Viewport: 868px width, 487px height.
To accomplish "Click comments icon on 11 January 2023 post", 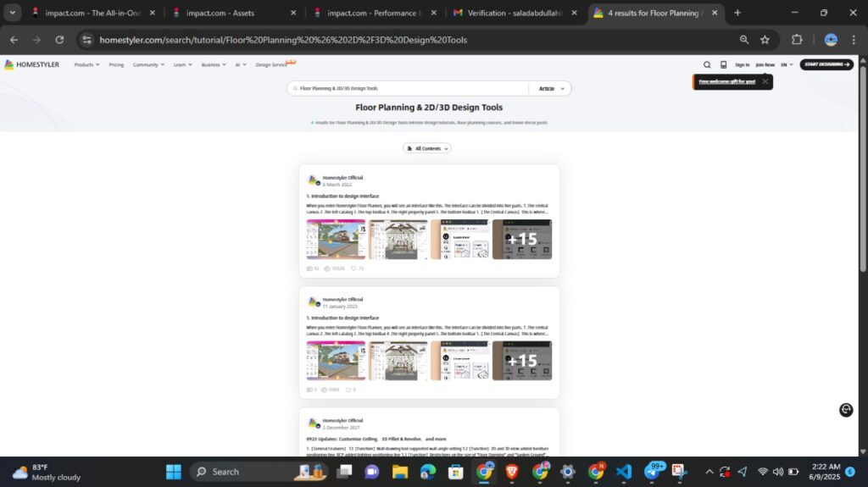I will [x=309, y=390].
